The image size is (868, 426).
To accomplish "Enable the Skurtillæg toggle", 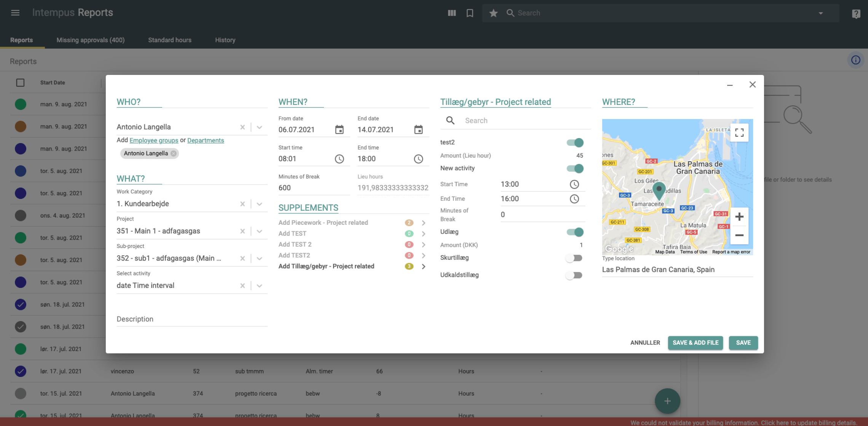I will click(574, 258).
